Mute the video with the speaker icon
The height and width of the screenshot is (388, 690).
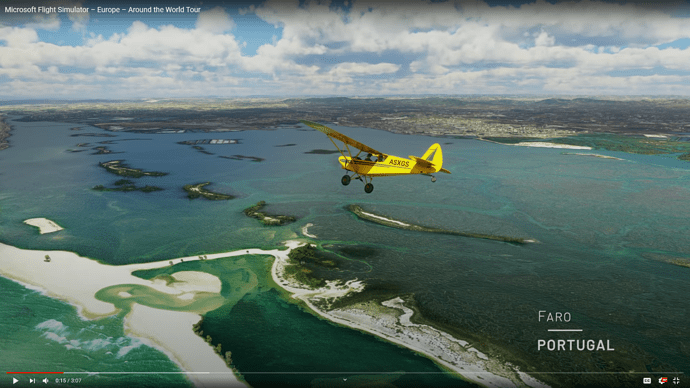click(x=45, y=381)
